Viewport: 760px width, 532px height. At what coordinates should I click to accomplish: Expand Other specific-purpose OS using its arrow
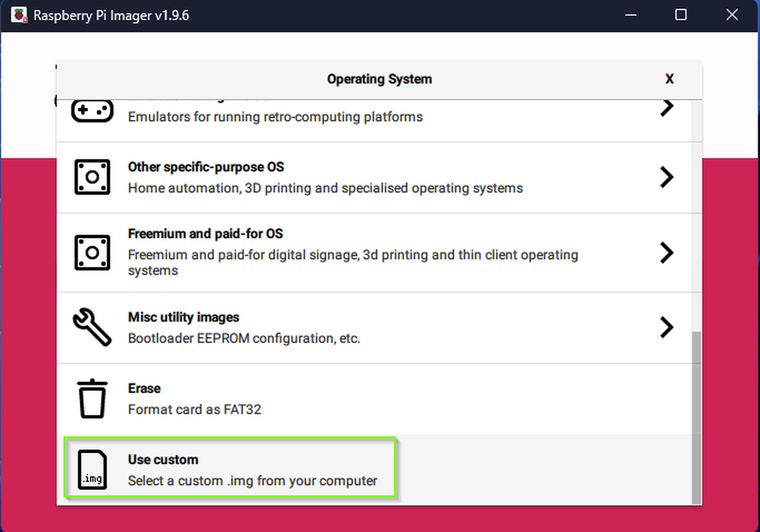667,177
